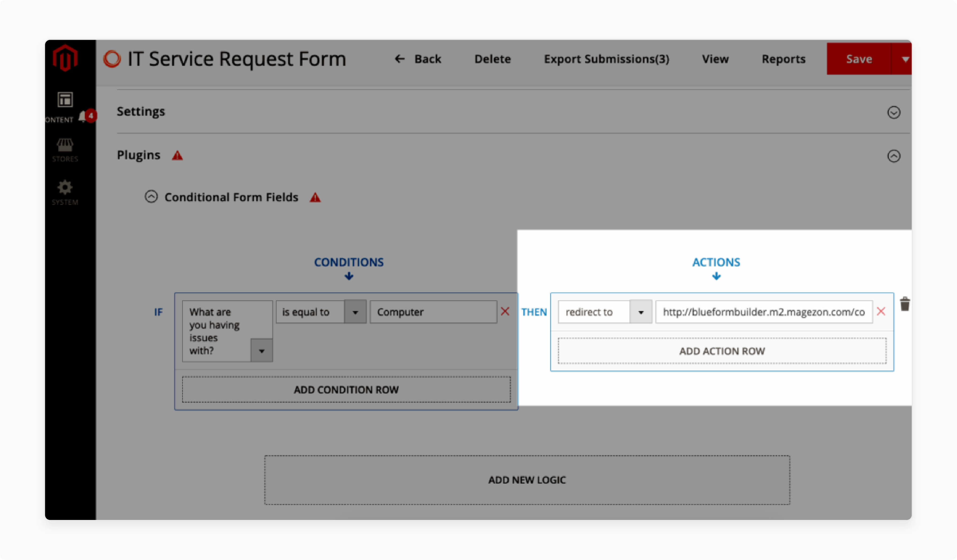Click the Magento logo icon
Viewport: 957px width, 560px height.
click(65, 58)
